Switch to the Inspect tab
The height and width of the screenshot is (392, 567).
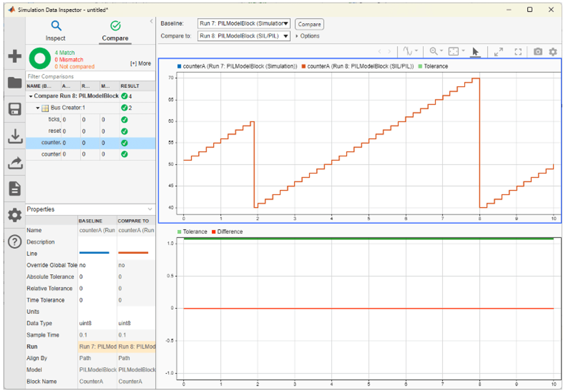(56, 31)
